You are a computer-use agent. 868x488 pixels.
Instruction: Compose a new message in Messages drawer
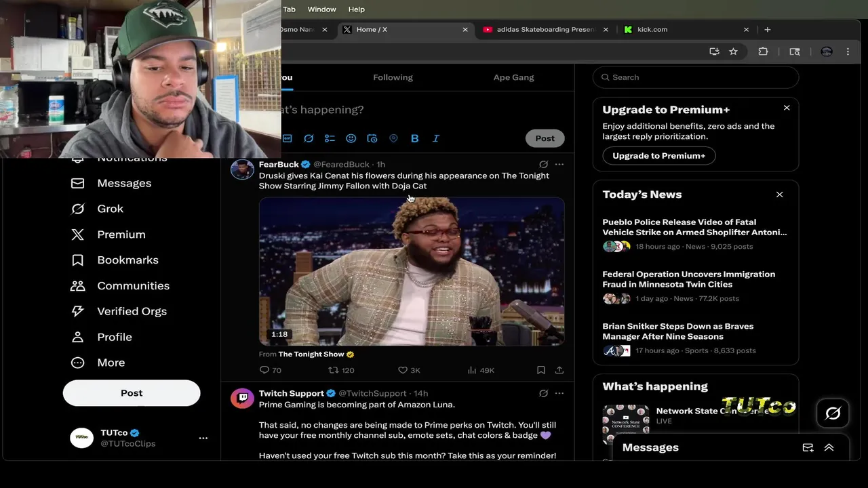(808, 447)
